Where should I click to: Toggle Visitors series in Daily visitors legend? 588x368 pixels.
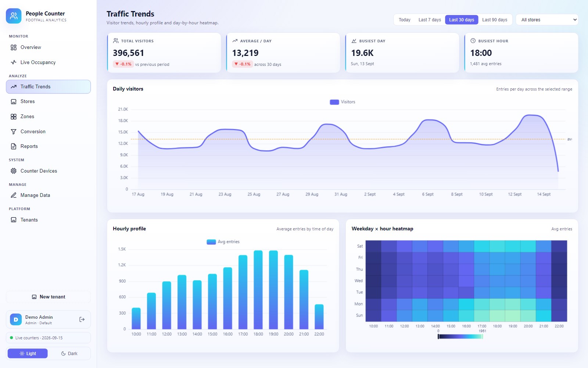point(343,102)
